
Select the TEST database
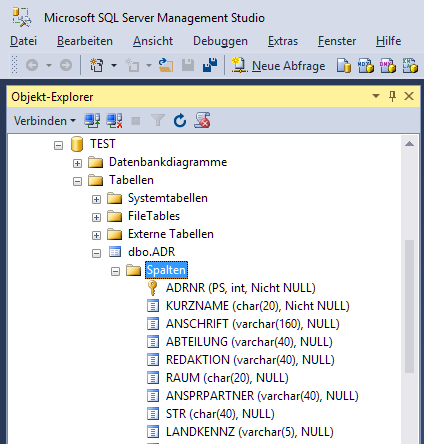pyautogui.click(x=103, y=144)
